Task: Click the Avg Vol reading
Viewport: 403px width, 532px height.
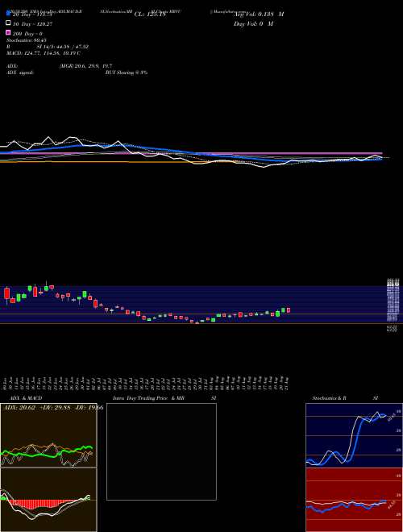Action: coord(259,15)
